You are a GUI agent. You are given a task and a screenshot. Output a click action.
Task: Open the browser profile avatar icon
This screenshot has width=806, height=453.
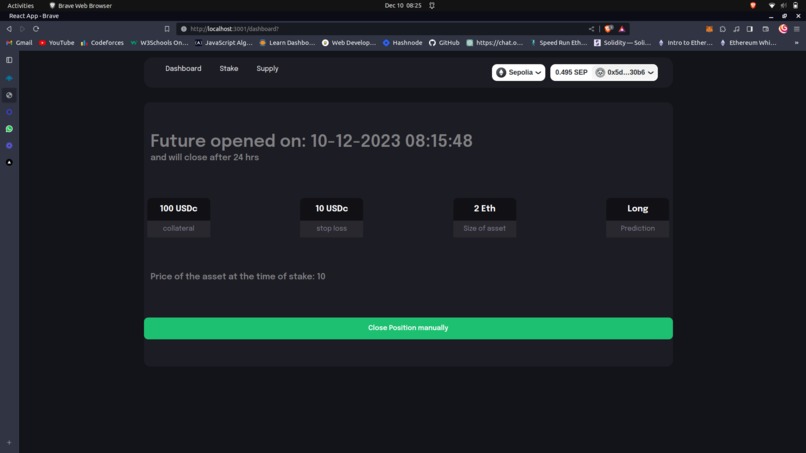[783, 29]
